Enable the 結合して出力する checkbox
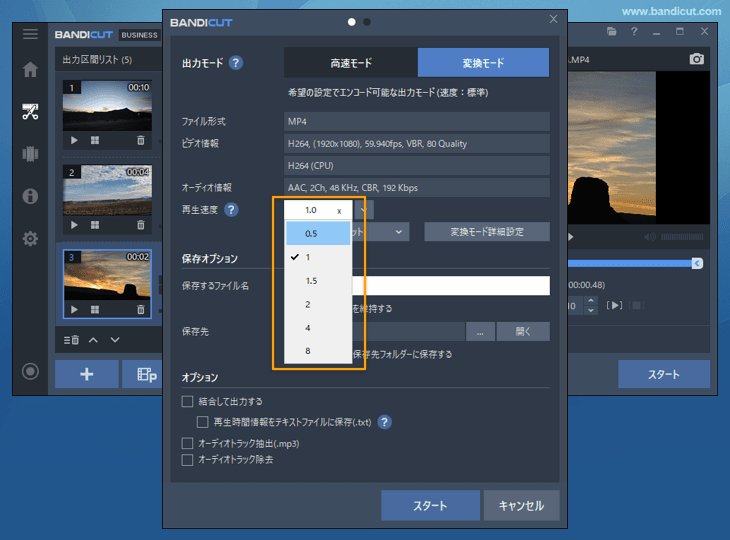 tap(187, 401)
